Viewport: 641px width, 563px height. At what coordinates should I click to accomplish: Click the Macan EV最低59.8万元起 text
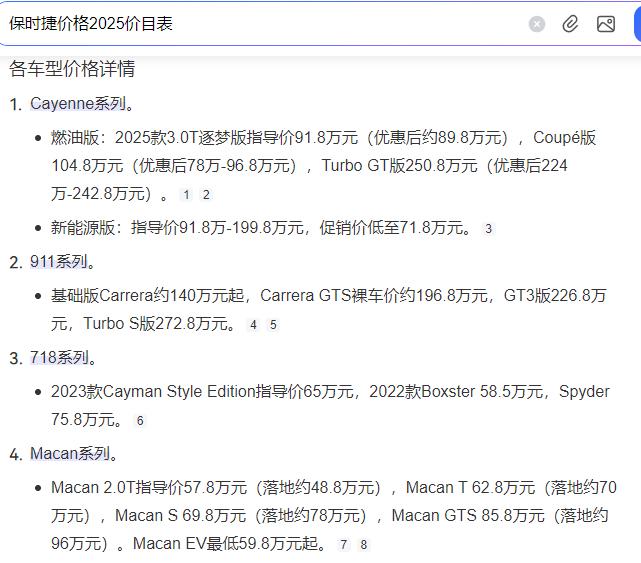(226, 543)
